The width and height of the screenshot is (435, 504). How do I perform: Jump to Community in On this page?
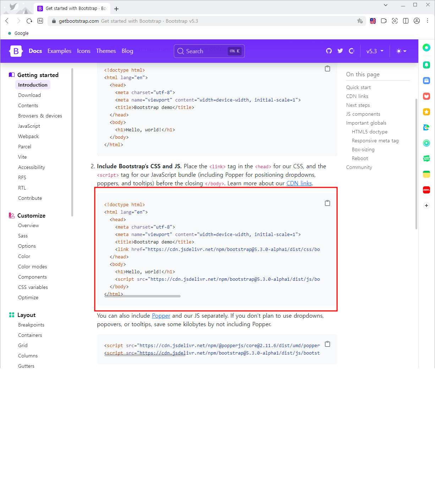(x=359, y=167)
